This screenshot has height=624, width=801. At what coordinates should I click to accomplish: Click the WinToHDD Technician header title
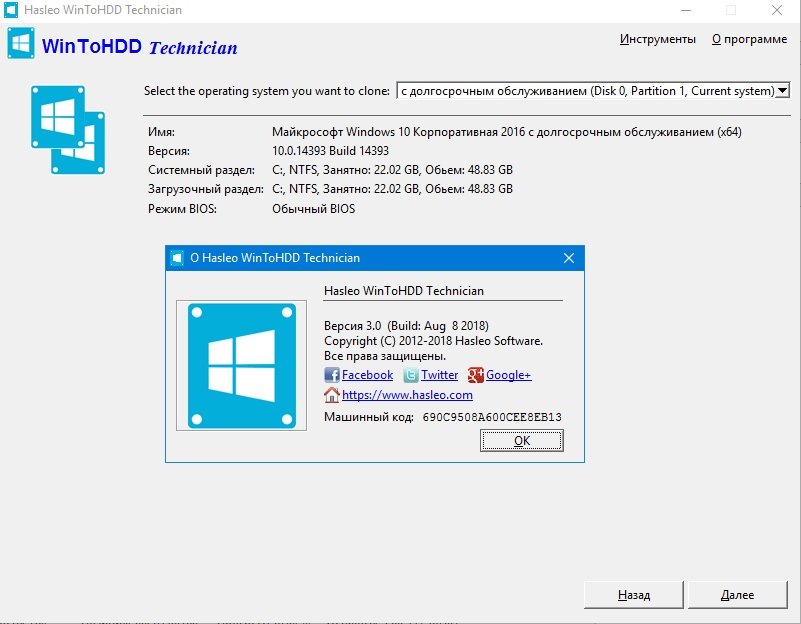[139, 47]
